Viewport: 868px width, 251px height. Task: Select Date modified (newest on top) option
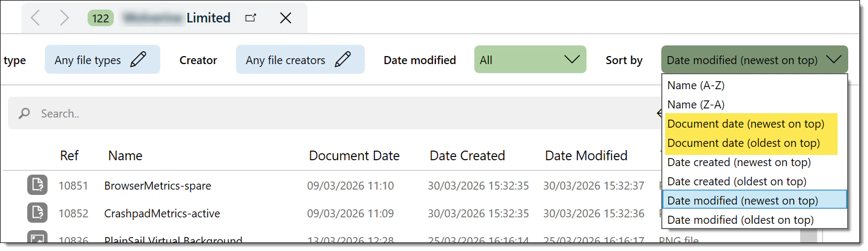[754, 200]
